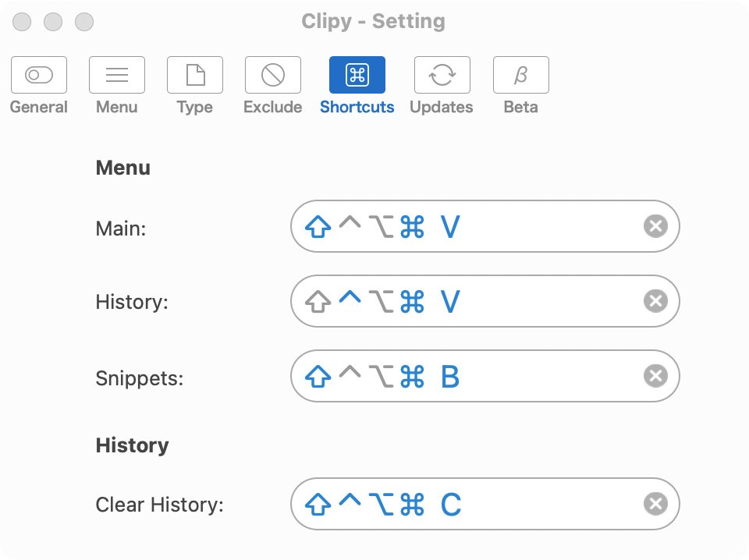
Task: Switch to the General tab label
Action: [x=39, y=107]
